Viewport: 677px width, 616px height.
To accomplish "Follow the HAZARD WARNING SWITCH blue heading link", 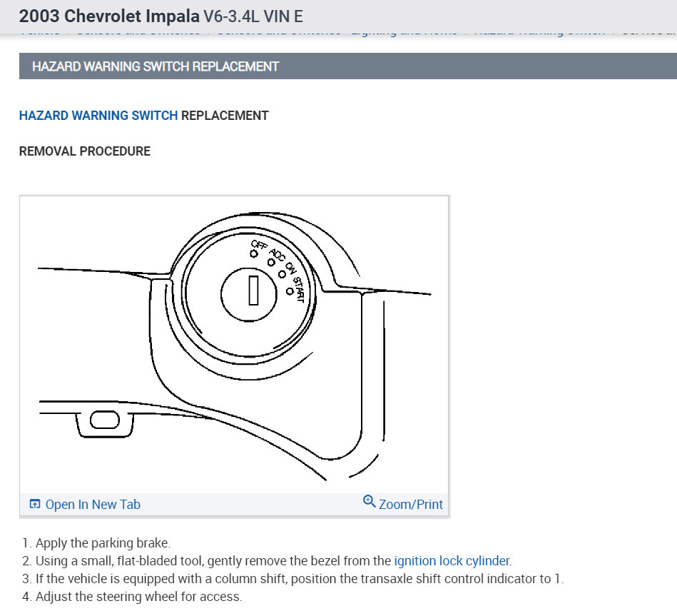I will (x=98, y=116).
